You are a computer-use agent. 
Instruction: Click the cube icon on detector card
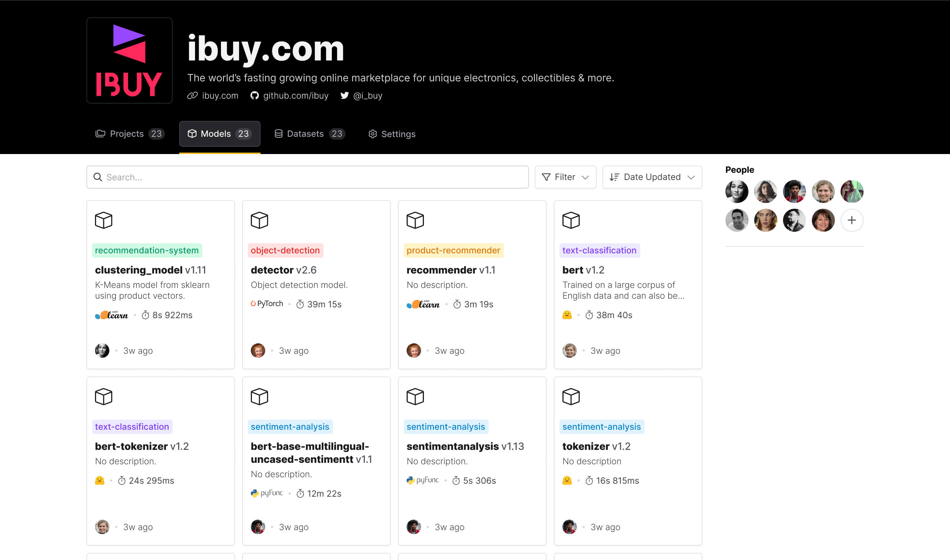click(x=259, y=220)
